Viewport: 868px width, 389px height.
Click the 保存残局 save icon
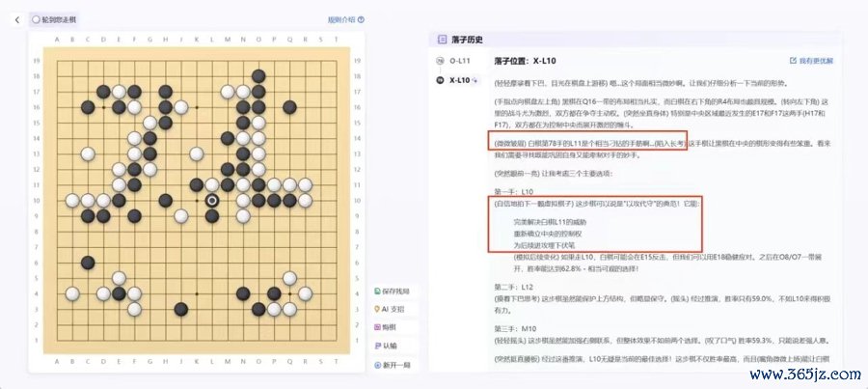[x=377, y=291]
